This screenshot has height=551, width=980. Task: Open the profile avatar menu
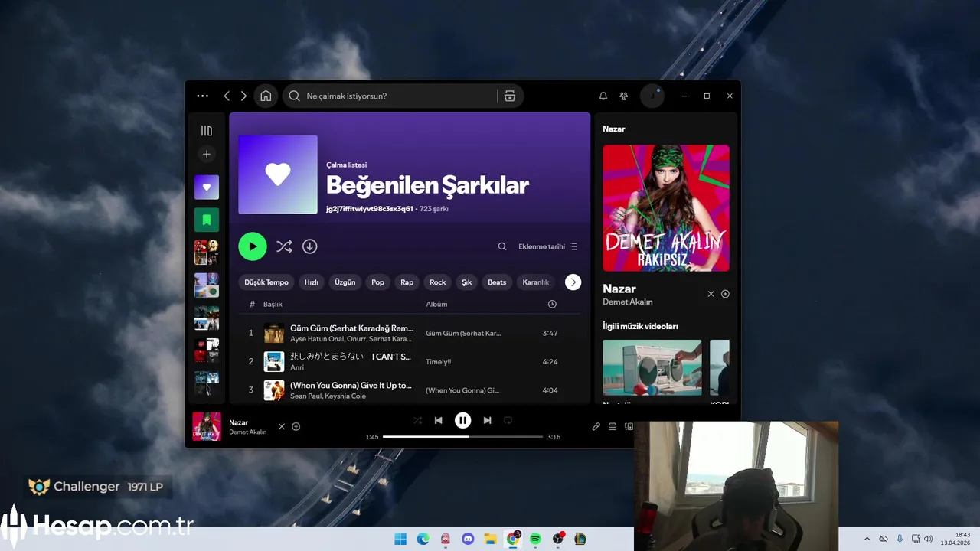click(x=652, y=96)
